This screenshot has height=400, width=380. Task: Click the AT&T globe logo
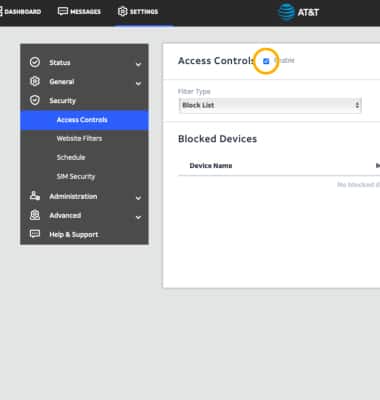tap(286, 12)
